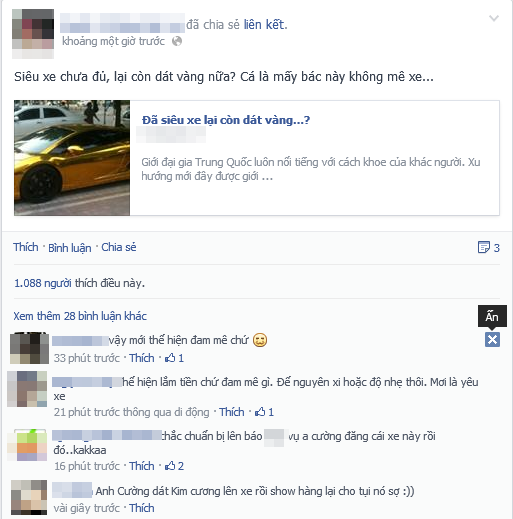513x519 pixels.
Task: Click Thích under the 21 phút trước comment
Action: (x=232, y=412)
